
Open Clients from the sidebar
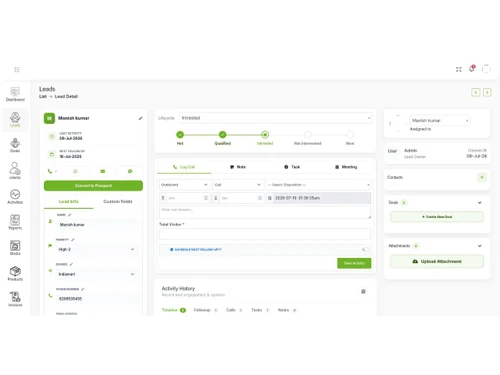click(15, 171)
